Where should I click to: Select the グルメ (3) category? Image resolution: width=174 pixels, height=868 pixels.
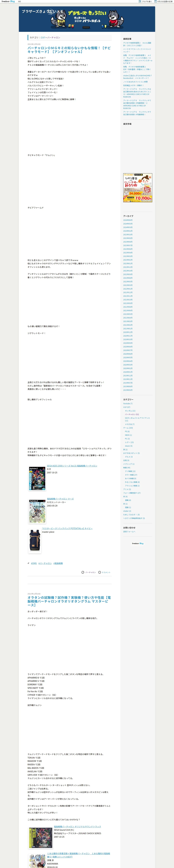click(129, 457)
